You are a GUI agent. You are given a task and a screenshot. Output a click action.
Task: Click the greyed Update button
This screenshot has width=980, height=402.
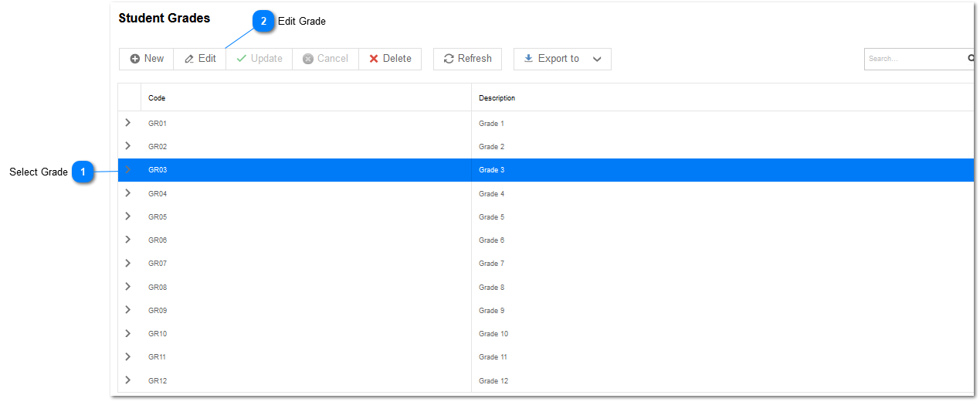coord(259,59)
